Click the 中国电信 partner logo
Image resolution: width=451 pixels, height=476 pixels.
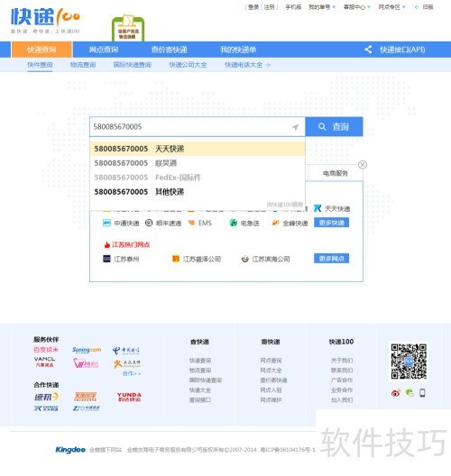coord(126,351)
